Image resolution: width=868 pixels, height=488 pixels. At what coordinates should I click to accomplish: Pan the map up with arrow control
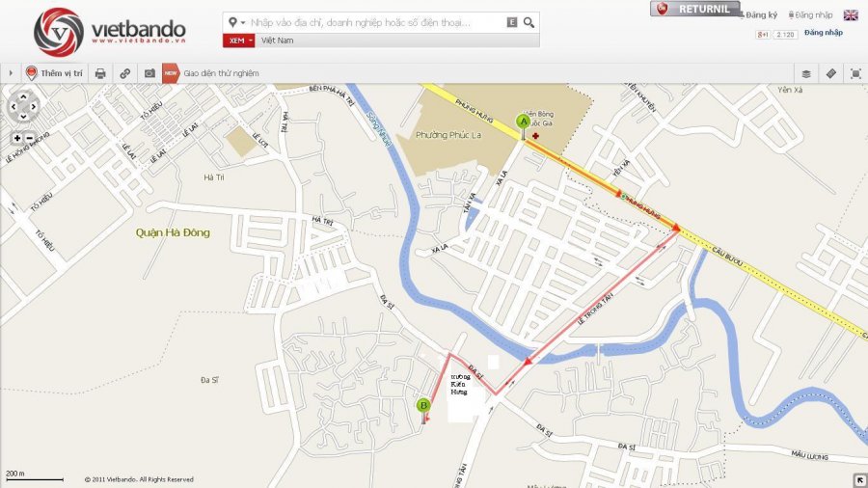(23, 96)
